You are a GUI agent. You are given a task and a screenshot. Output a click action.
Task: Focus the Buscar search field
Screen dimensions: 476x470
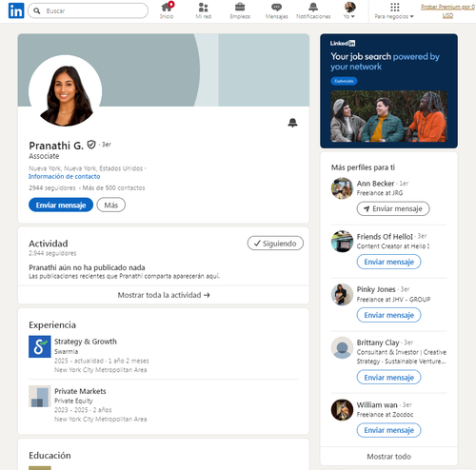click(x=88, y=10)
